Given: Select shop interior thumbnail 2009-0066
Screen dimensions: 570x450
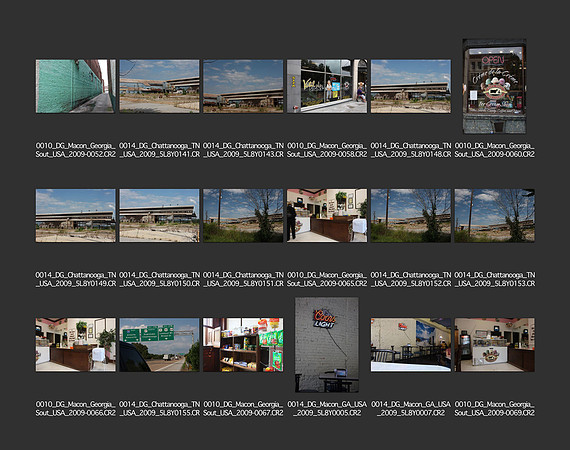Looking at the screenshot, I should pos(76,345).
